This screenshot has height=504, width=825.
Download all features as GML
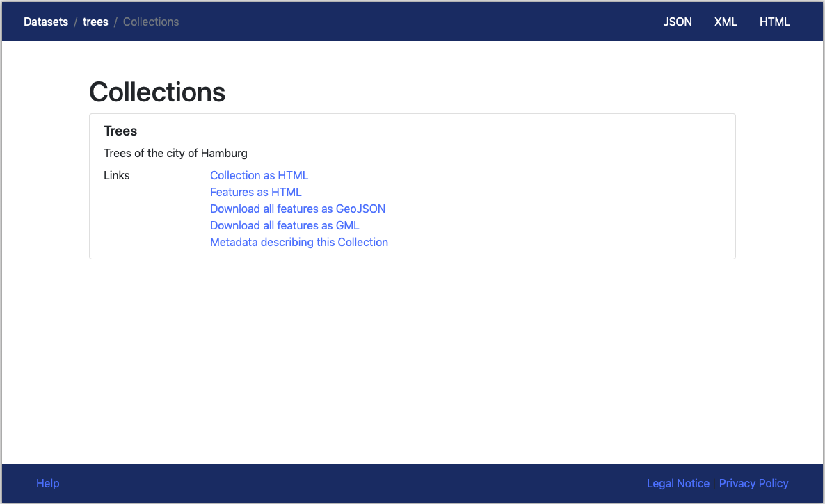[x=285, y=225]
